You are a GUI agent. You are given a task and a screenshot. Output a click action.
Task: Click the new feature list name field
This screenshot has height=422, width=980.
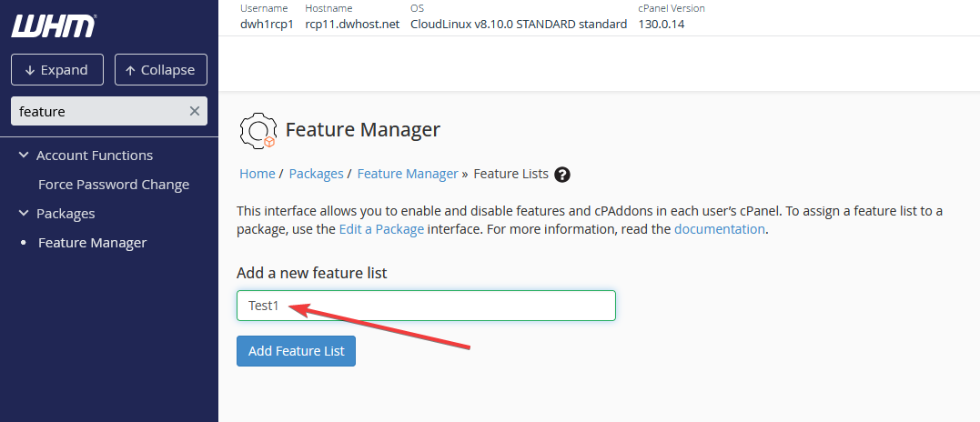pos(426,306)
